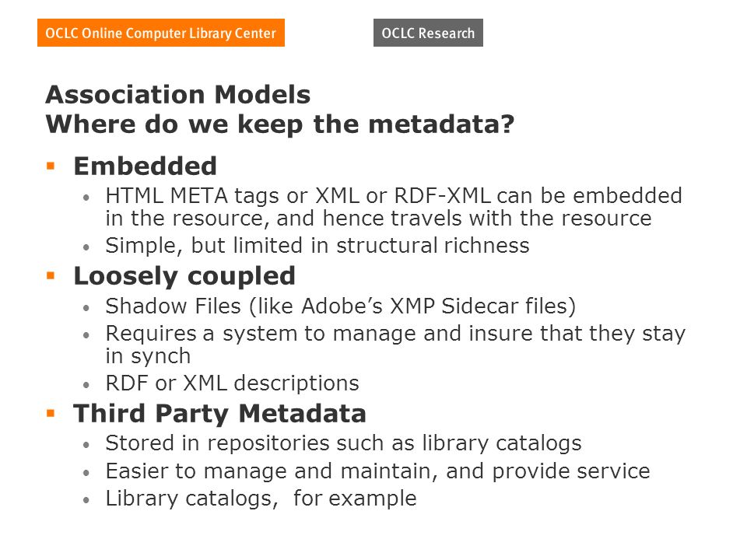
Task: Click the orange square bullet beside Loosely coupled
Action: [x=51, y=275]
